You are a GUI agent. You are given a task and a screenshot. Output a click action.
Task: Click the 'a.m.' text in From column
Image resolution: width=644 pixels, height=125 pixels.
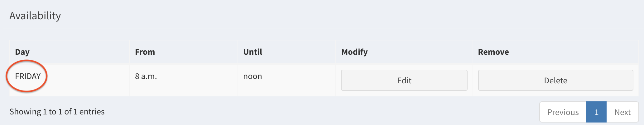(x=149, y=76)
